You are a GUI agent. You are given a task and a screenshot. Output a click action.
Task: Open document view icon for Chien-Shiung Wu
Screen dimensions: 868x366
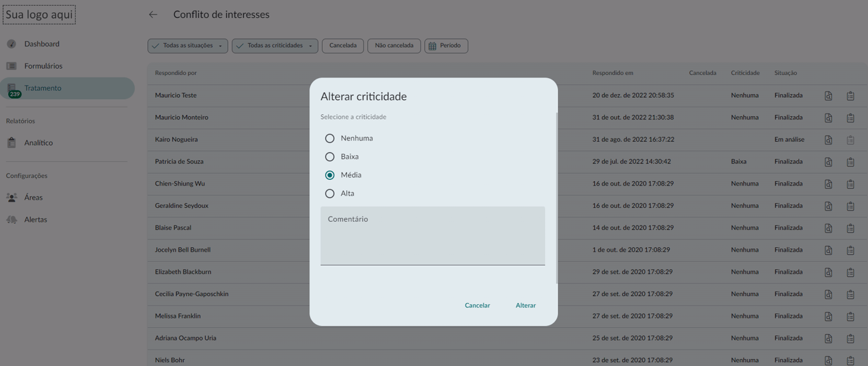click(829, 184)
